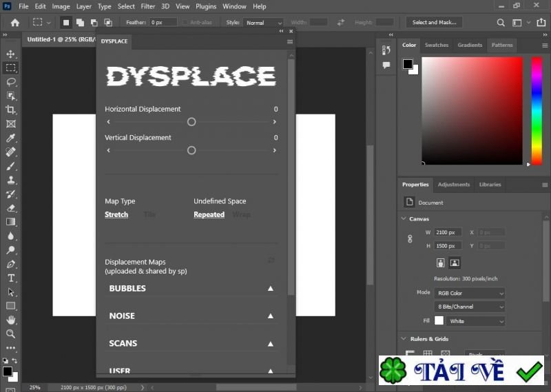Open the RGB Color mode dropdown
The image size is (551, 392).
point(470,293)
